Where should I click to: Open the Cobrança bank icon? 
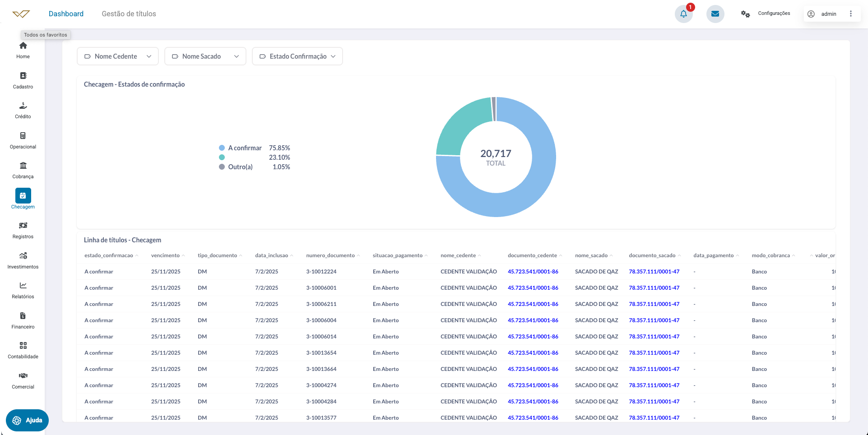pos(23,166)
